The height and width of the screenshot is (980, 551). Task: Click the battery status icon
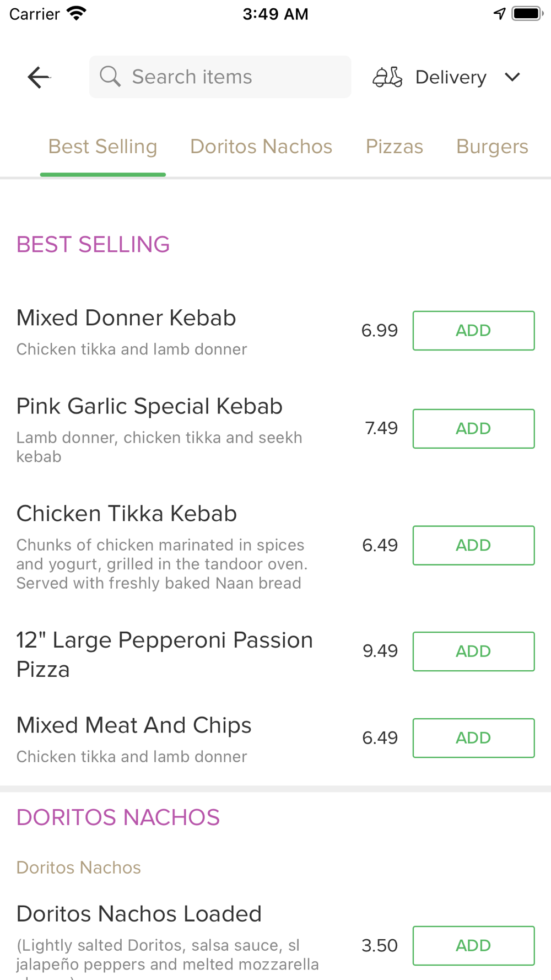[528, 14]
